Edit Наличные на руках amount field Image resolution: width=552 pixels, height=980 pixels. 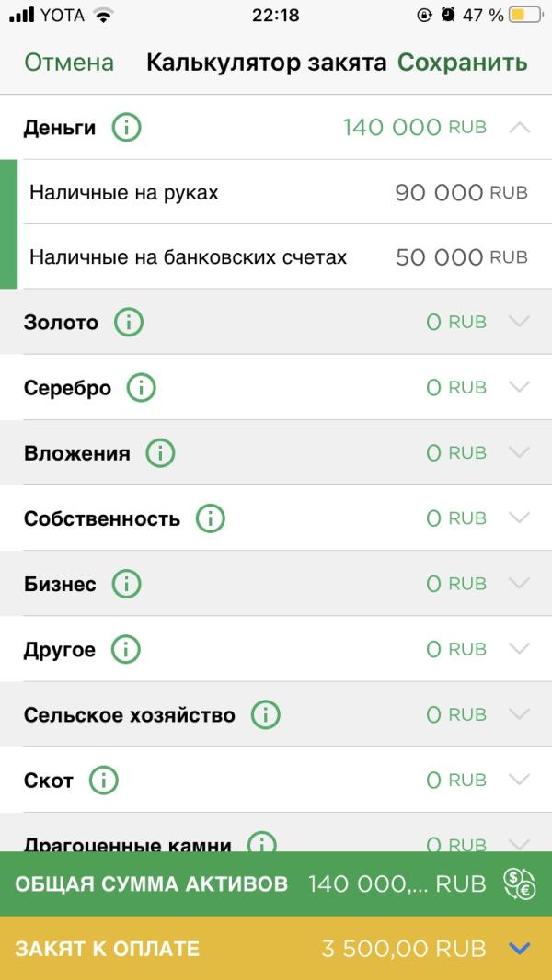point(461,192)
